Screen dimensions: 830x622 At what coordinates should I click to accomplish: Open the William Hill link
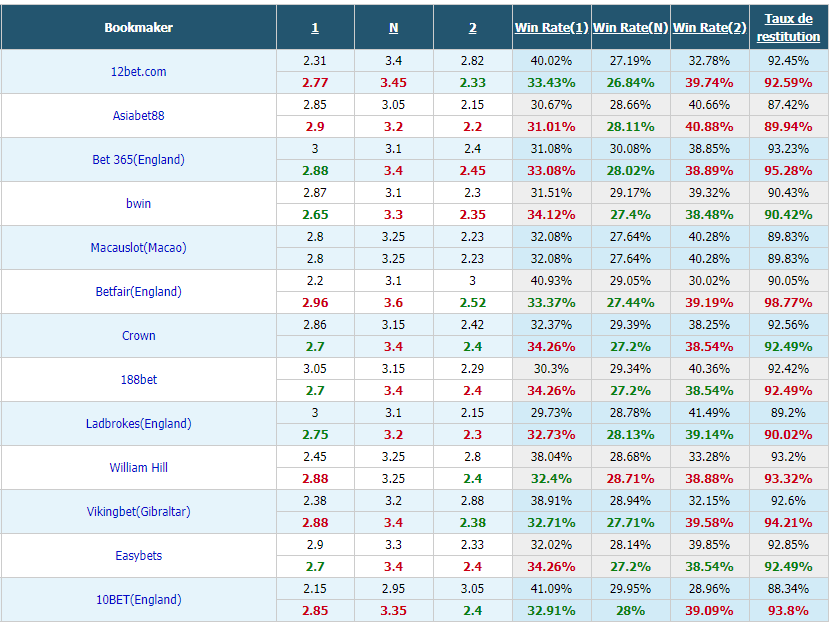pos(139,467)
